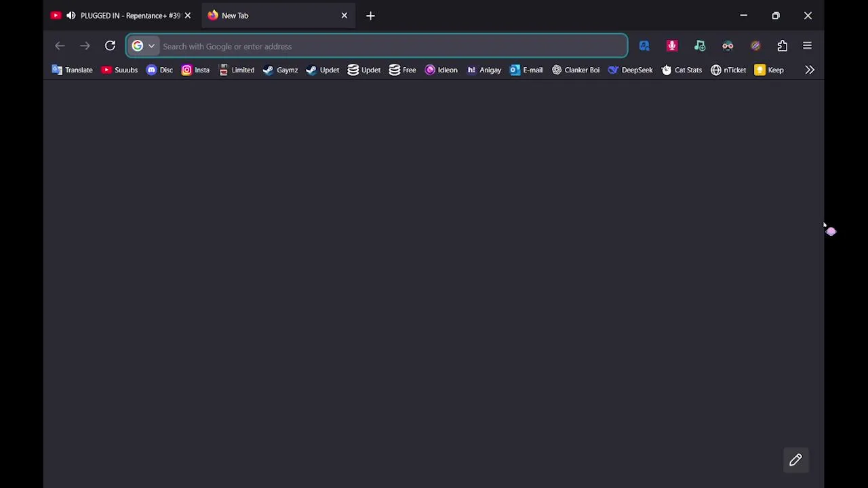Open the Limited bookmark
868x488 pixels.
pos(237,70)
